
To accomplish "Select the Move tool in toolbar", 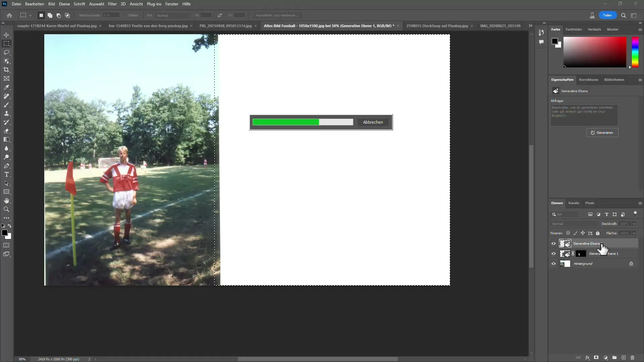I will [7, 35].
